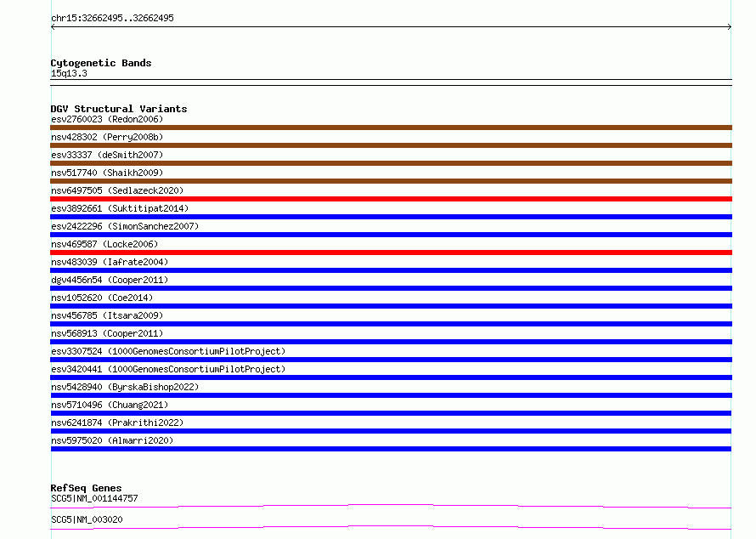Click the SCG5|NM_003020 gene label
The height and width of the screenshot is (539, 756).
point(87,519)
